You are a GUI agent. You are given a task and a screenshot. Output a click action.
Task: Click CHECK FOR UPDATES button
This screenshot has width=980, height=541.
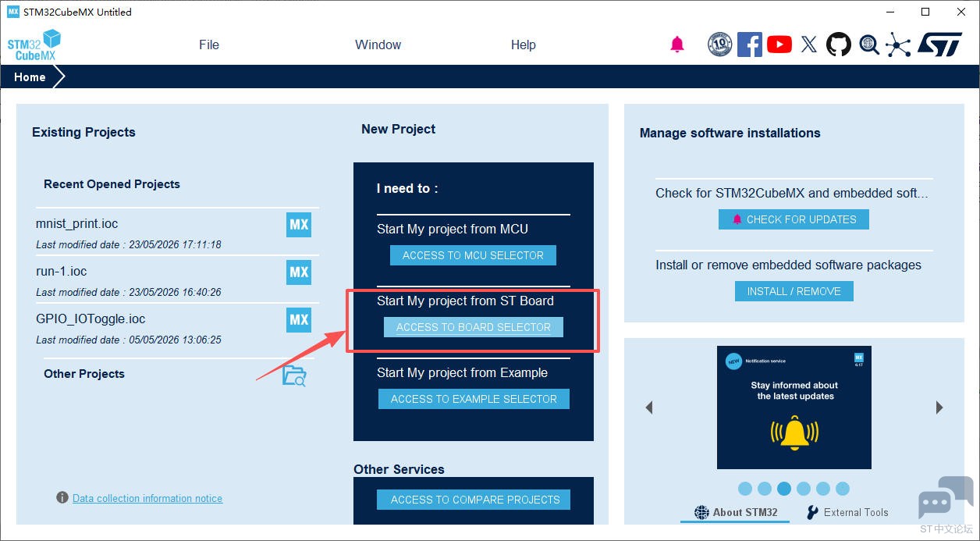tap(794, 219)
